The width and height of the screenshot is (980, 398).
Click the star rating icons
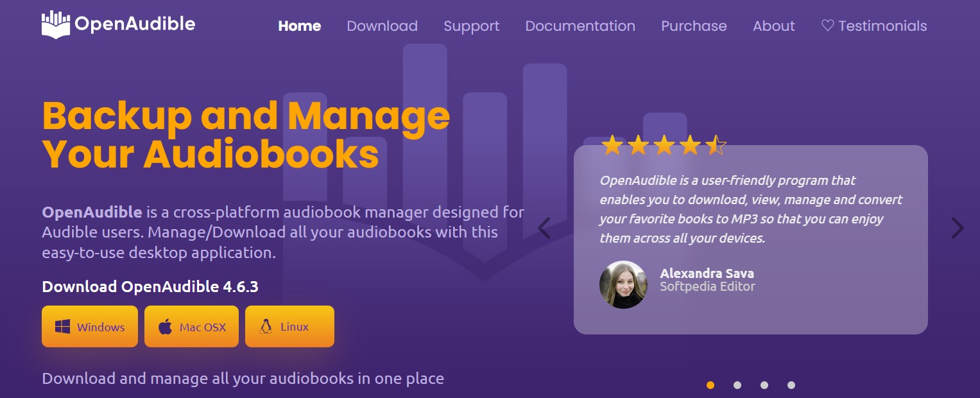(663, 146)
